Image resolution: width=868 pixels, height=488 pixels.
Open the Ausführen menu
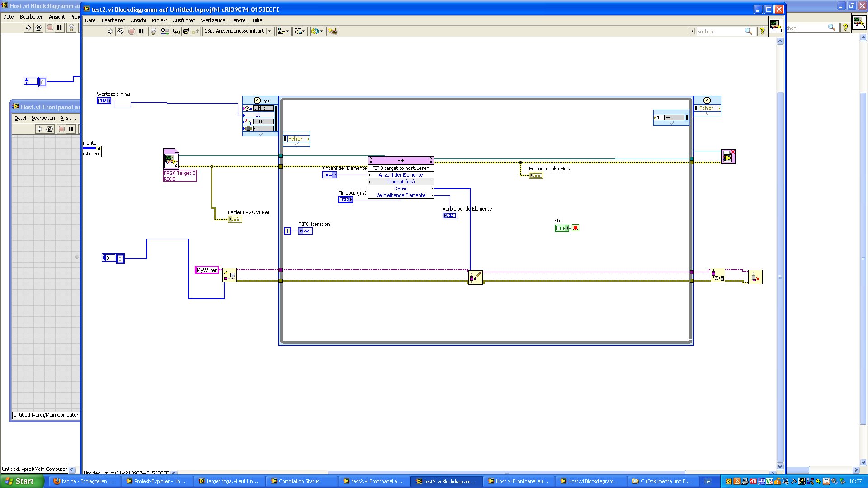(x=184, y=20)
